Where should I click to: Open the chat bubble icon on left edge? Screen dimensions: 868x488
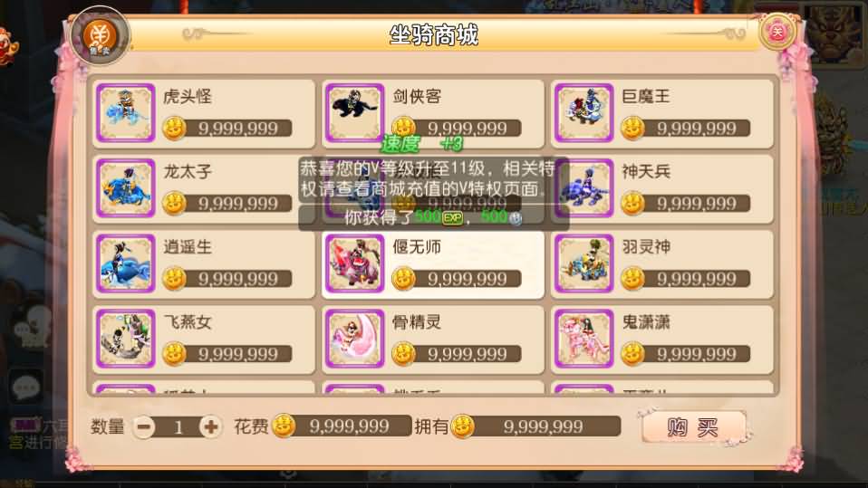[25, 388]
